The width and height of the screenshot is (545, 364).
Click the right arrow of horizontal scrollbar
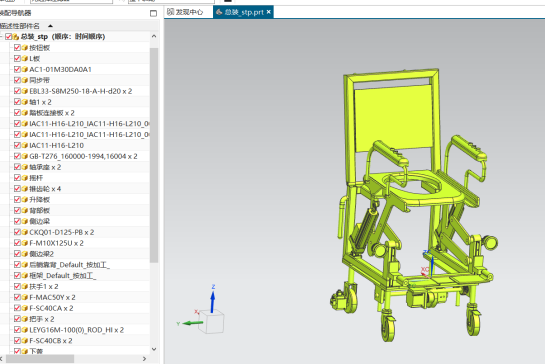[145, 358]
